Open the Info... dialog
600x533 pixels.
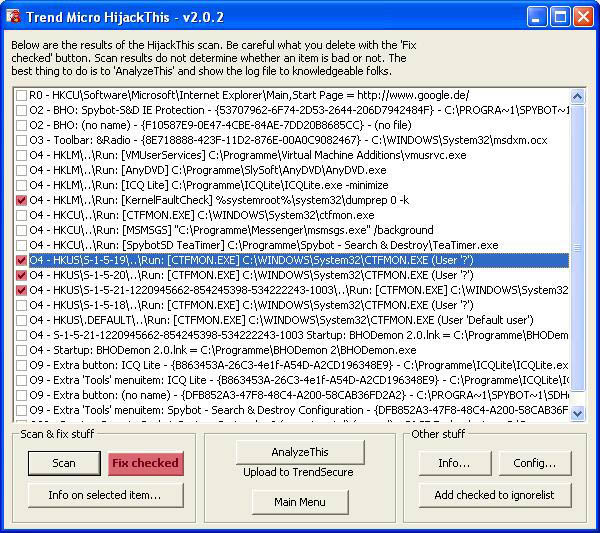(455, 463)
